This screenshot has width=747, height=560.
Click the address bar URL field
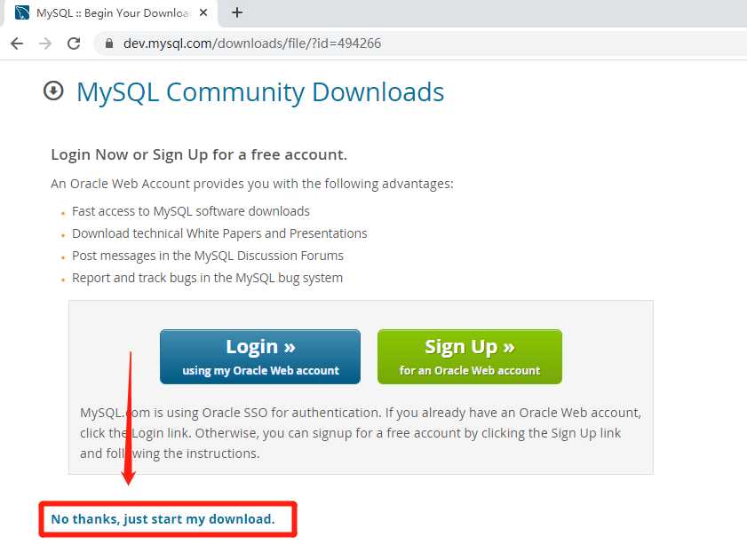click(x=419, y=43)
